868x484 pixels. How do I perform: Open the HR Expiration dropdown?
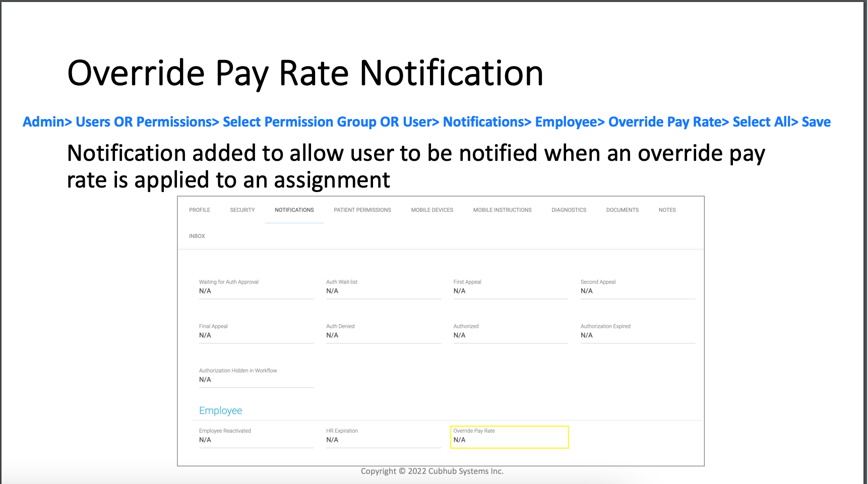tap(383, 438)
